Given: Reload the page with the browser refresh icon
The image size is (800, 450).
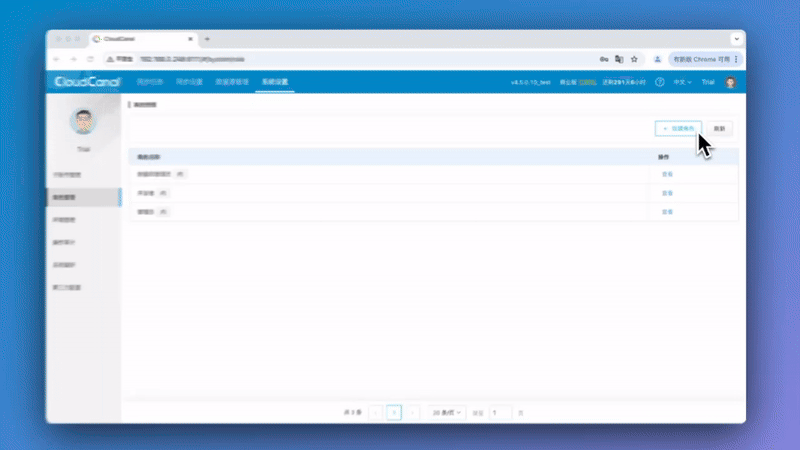Looking at the screenshot, I should click(90, 59).
